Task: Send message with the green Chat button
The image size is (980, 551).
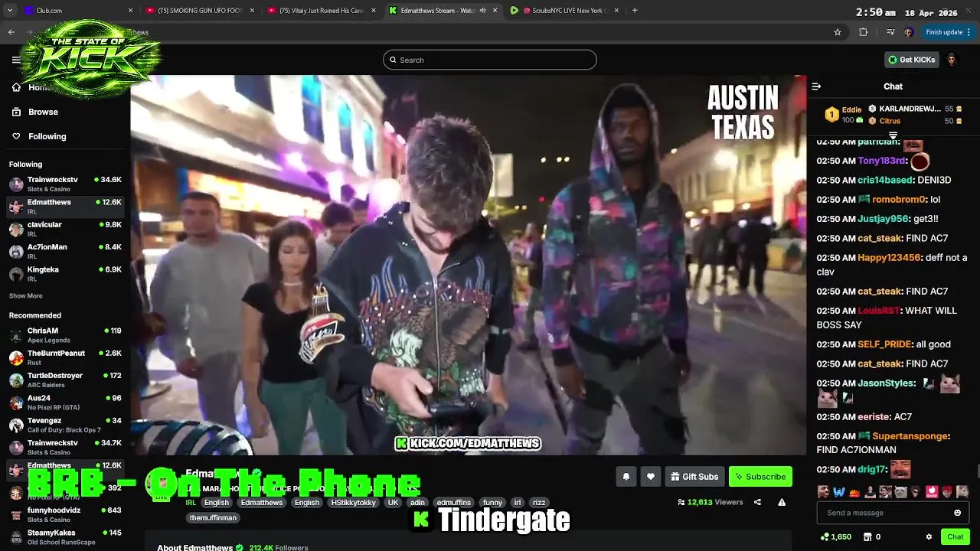Action: 955,537
